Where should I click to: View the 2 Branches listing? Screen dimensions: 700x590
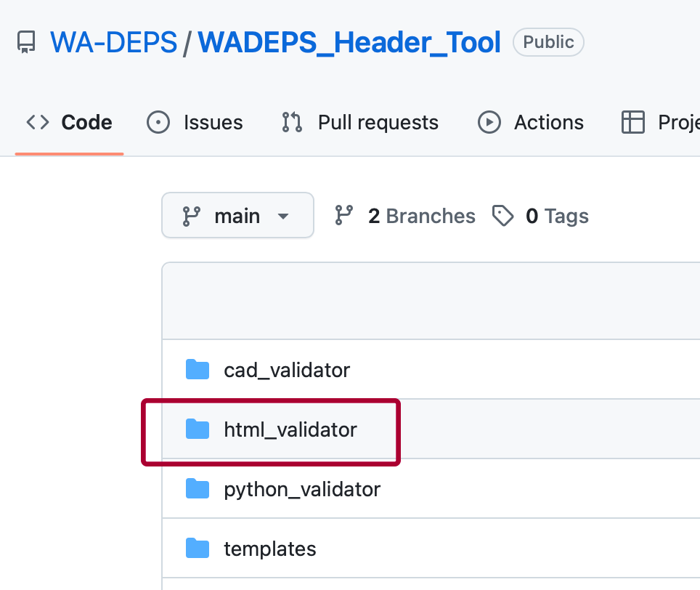421,215
